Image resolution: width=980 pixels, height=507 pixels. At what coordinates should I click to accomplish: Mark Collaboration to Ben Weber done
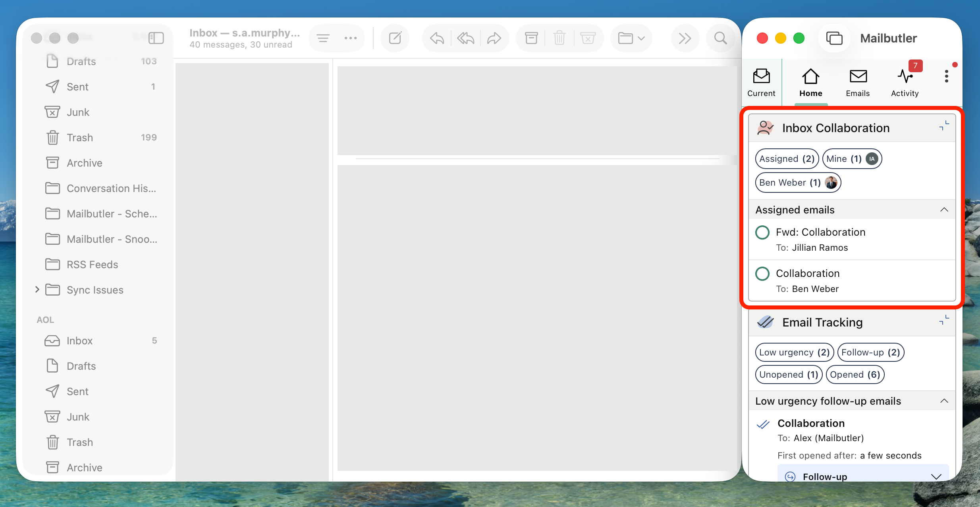click(x=762, y=274)
